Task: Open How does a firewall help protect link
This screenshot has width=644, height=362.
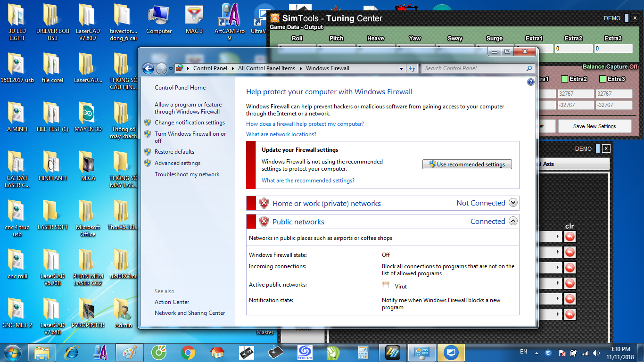Action: tap(305, 124)
